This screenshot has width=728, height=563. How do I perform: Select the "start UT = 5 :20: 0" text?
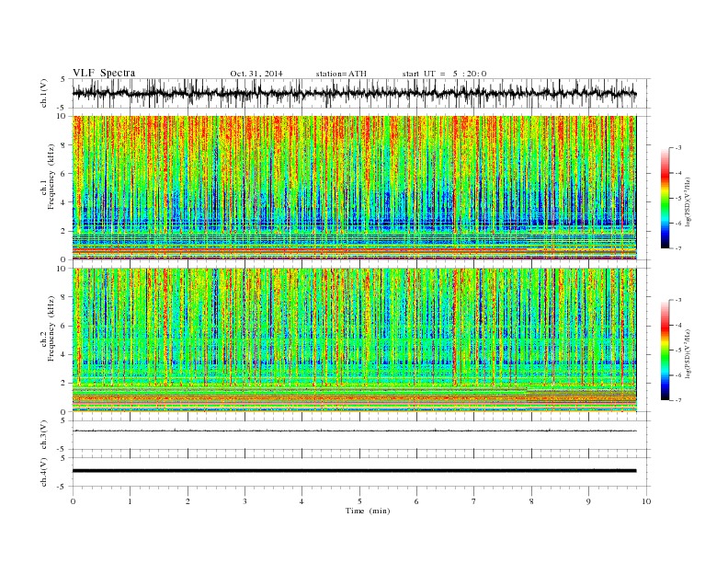[x=444, y=74]
